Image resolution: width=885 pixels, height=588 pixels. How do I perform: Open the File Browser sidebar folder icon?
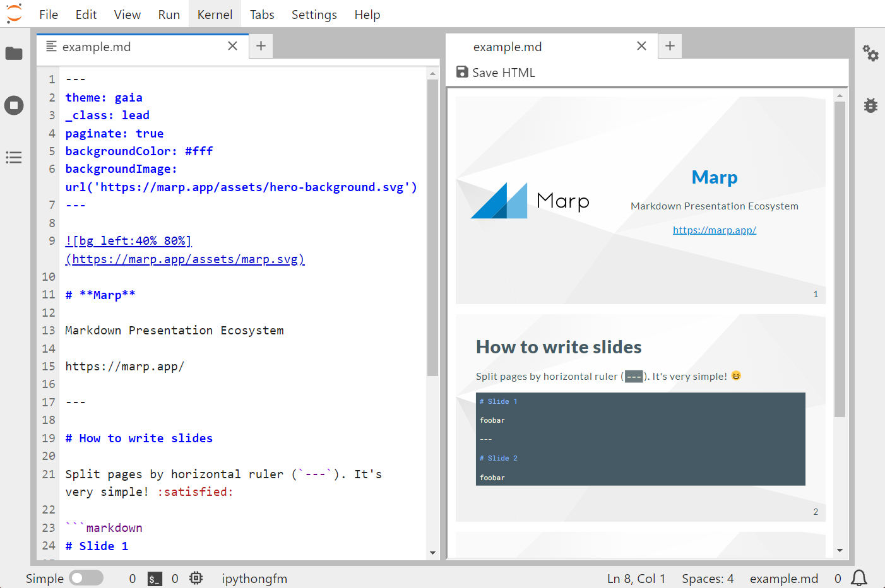[x=14, y=54]
